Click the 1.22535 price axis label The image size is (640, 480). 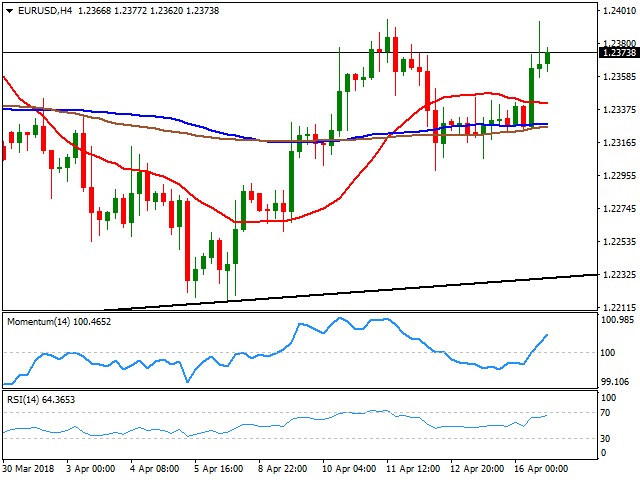click(619, 242)
